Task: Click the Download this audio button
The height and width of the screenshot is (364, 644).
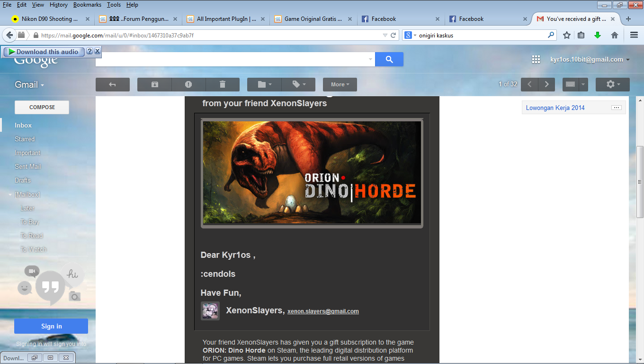Action: (x=44, y=52)
